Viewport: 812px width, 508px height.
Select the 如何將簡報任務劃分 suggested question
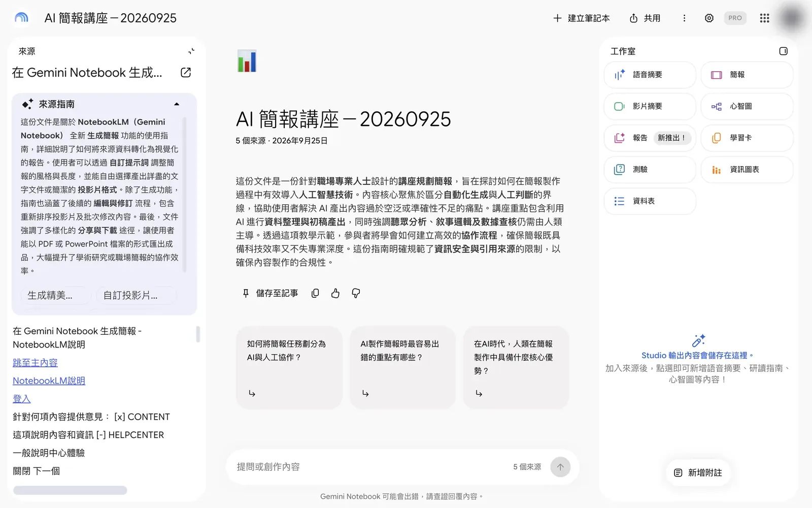coord(289,367)
